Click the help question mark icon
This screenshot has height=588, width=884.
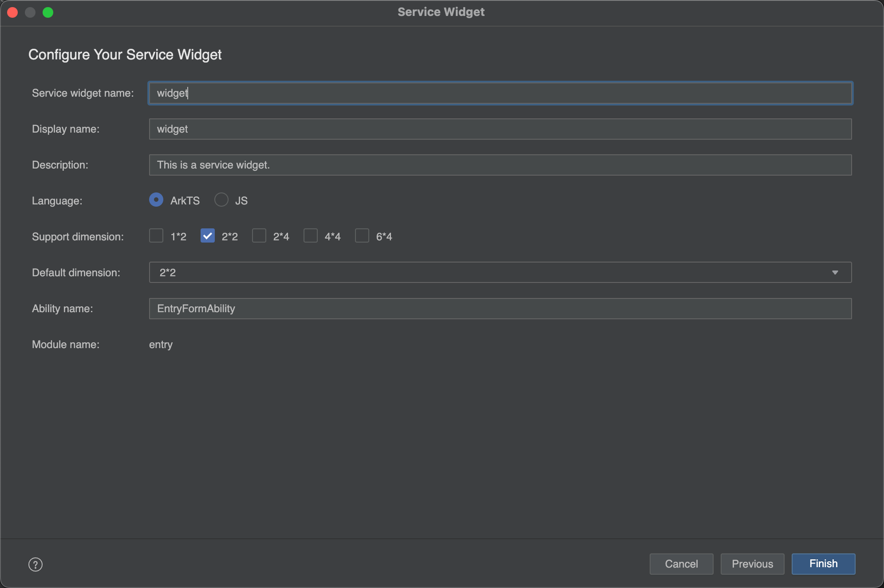pos(36,564)
